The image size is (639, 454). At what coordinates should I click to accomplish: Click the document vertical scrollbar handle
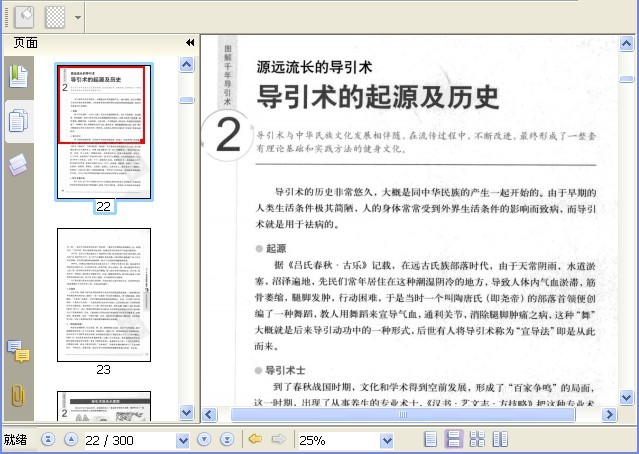pos(626,79)
